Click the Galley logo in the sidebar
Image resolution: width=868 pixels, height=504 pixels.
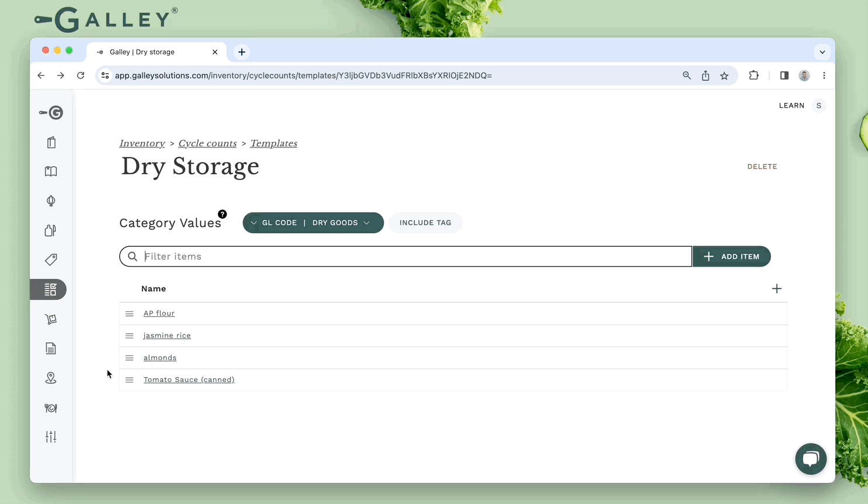pyautogui.click(x=51, y=113)
